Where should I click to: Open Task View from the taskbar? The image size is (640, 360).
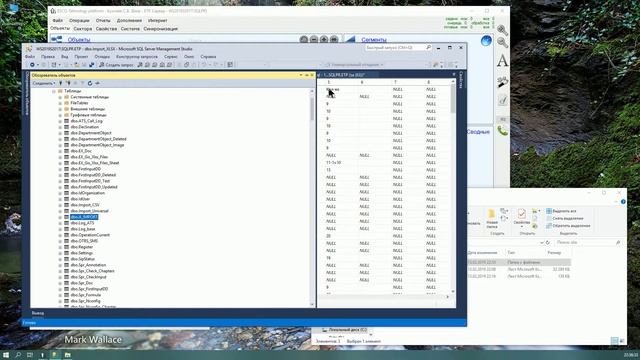(30, 355)
